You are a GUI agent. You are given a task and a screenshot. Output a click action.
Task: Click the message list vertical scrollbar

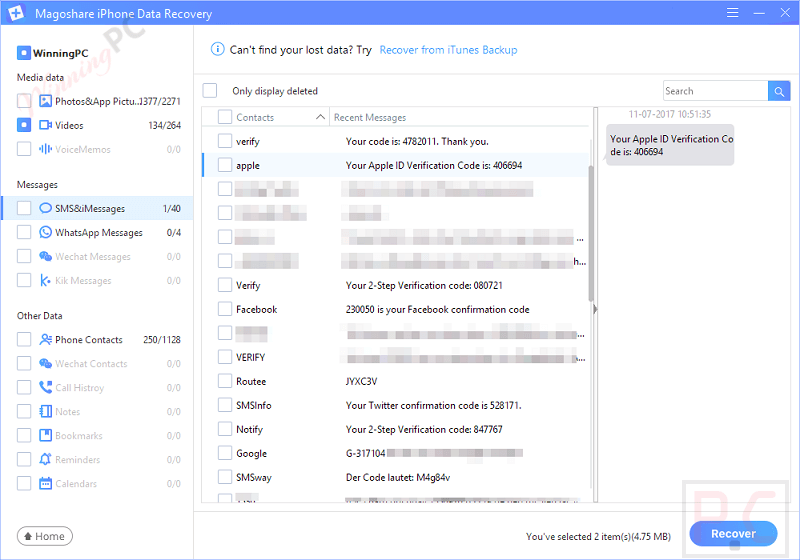click(591, 234)
